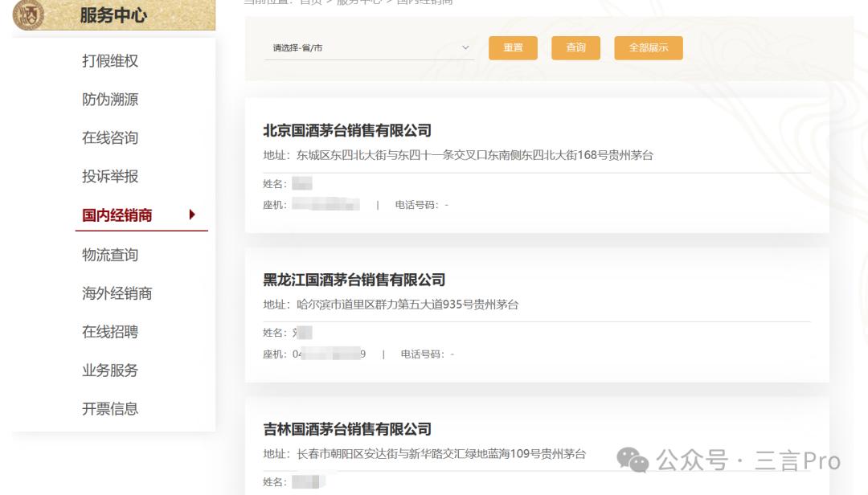Click the 重置 button

pos(513,47)
